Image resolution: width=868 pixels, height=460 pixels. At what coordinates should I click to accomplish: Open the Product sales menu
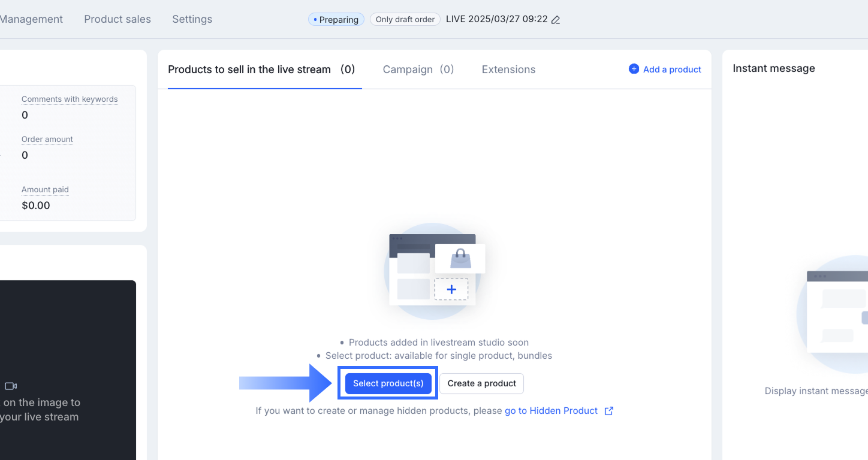coord(117,19)
